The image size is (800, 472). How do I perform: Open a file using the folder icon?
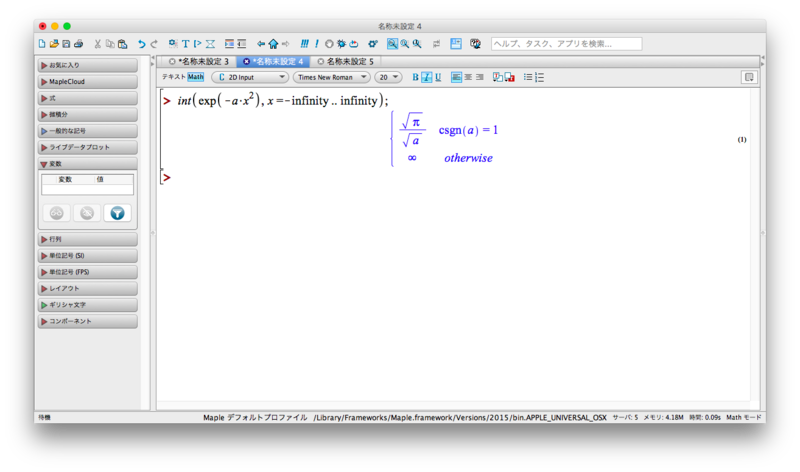[54, 44]
